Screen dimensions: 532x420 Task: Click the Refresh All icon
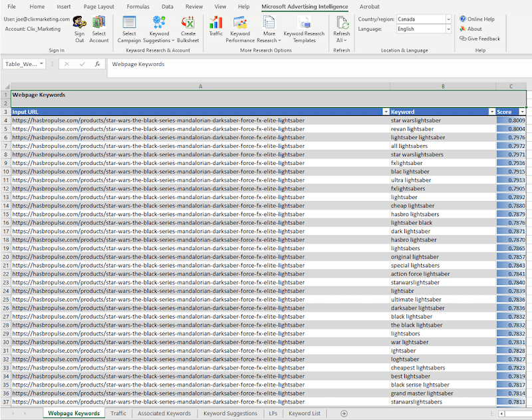[342, 23]
